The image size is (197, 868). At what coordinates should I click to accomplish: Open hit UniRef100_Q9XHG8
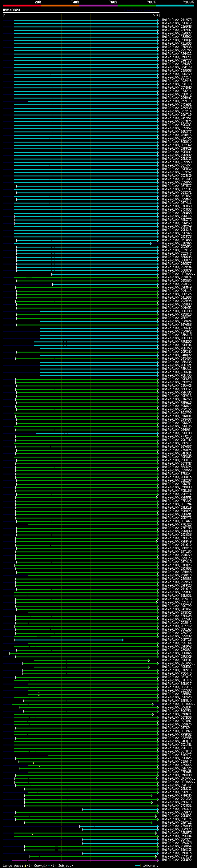coord(177,304)
